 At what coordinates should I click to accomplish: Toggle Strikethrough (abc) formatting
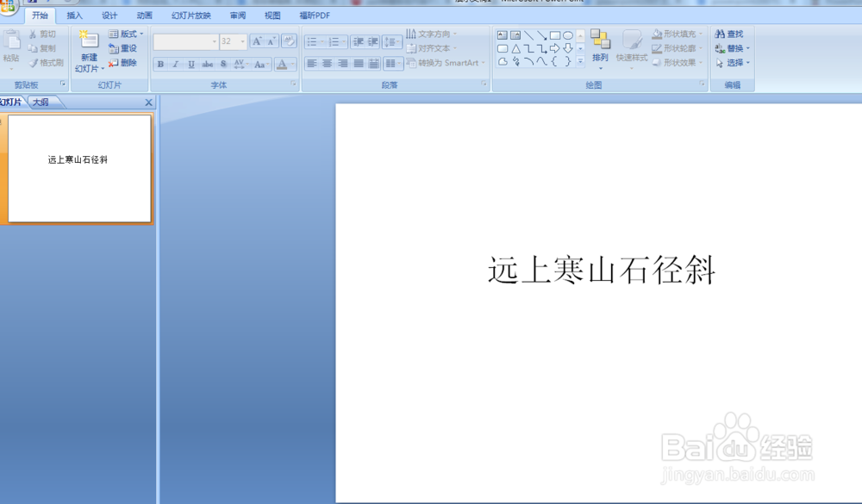[x=207, y=65]
